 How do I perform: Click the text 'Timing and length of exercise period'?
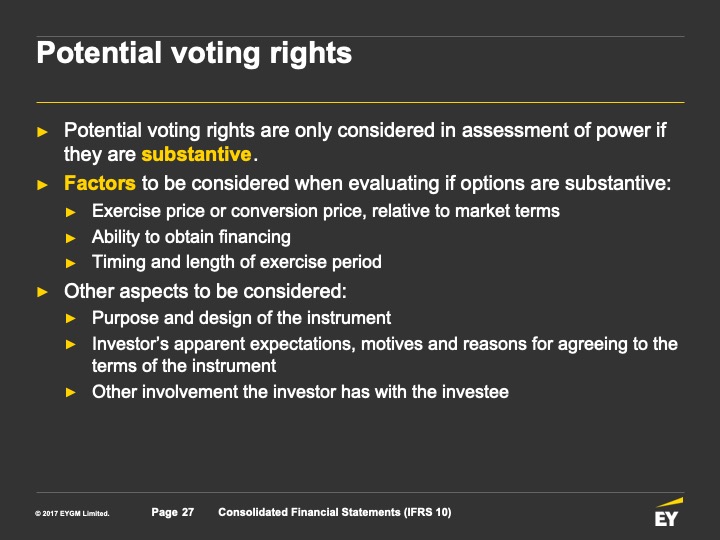point(237,263)
